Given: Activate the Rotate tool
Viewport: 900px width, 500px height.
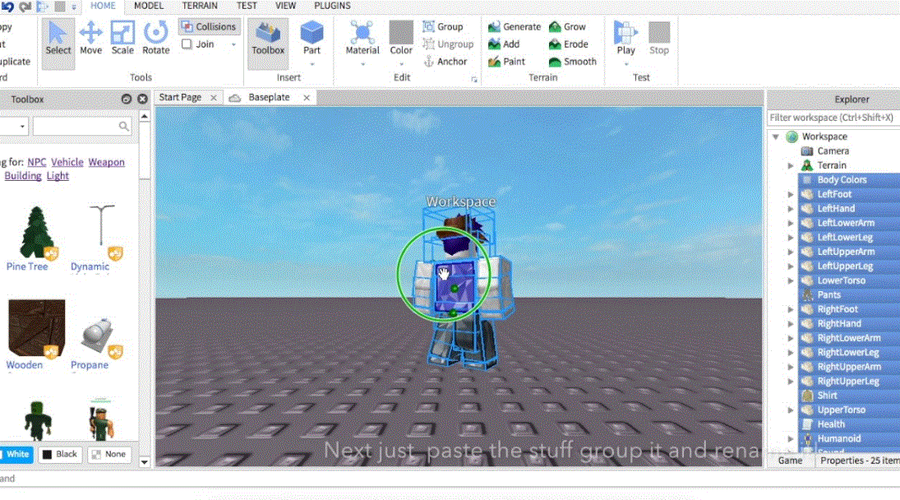Looking at the screenshot, I should [x=156, y=39].
